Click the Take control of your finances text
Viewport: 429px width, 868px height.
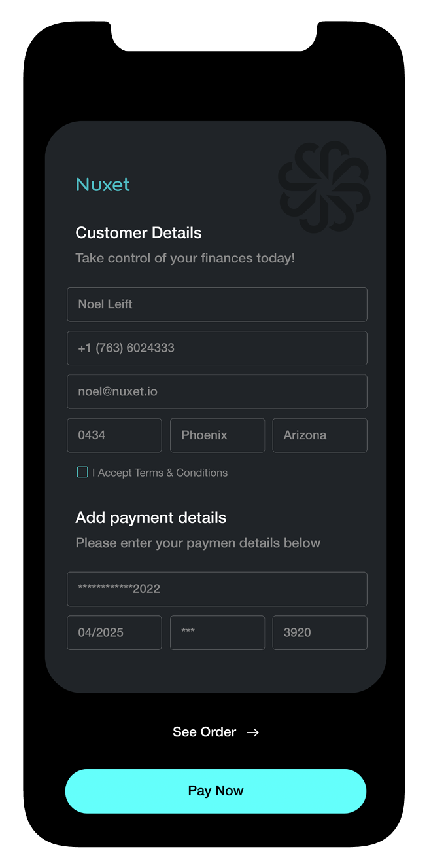[x=185, y=258]
